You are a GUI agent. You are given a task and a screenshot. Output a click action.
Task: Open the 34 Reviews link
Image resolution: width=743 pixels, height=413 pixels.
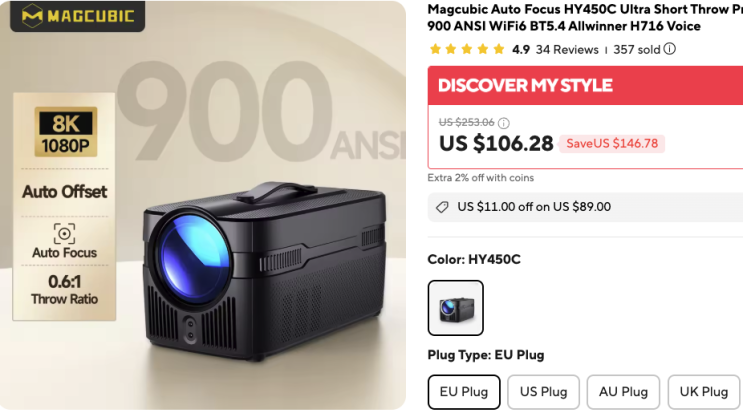click(x=567, y=50)
